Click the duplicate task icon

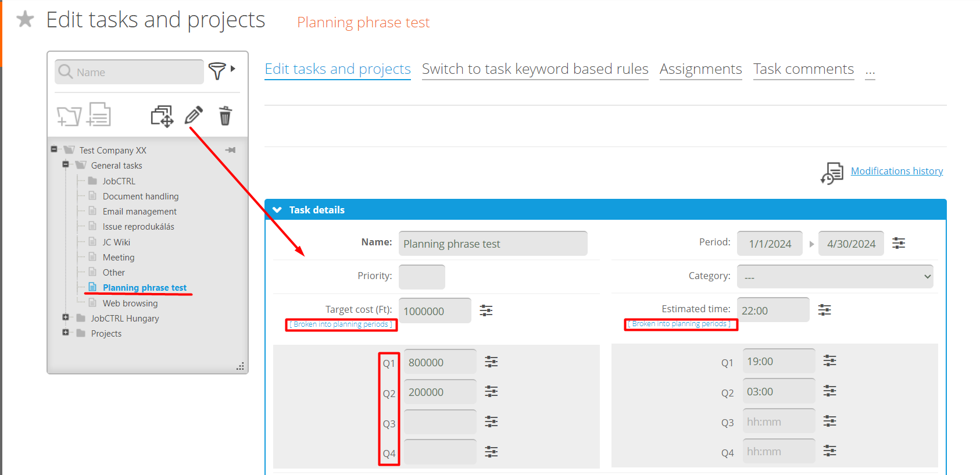tap(162, 116)
